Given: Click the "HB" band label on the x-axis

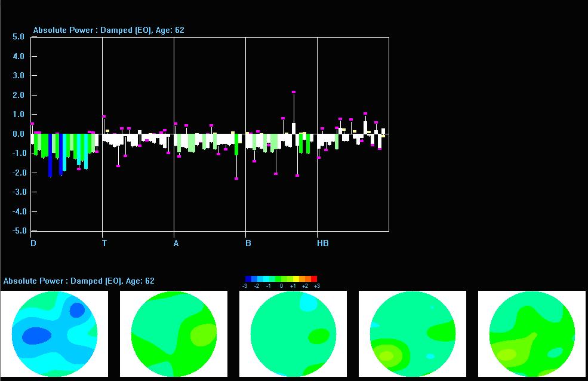Looking at the screenshot, I should pos(322,243).
